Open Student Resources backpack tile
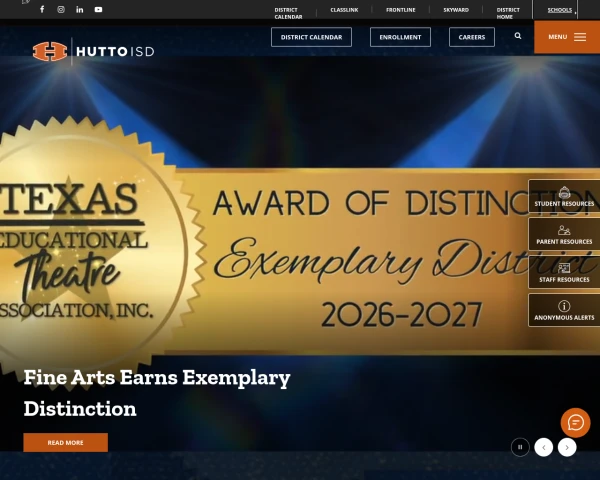The height and width of the screenshot is (480, 600). coord(564,196)
